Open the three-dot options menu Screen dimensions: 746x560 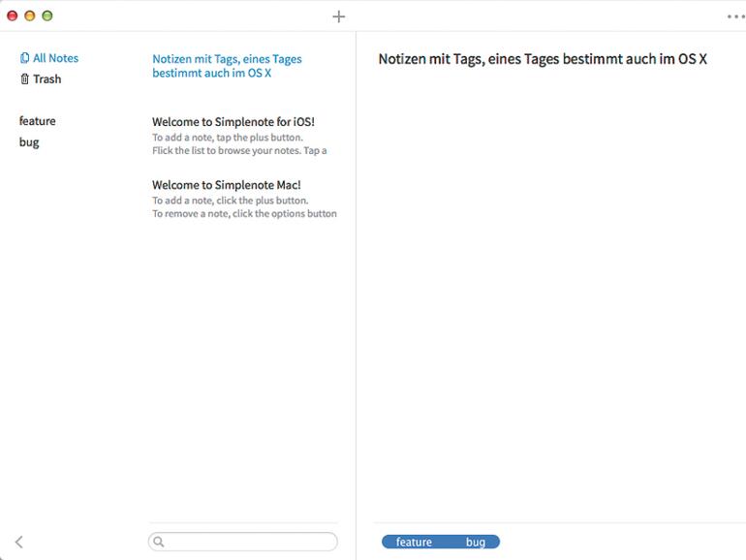tap(736, 16)
